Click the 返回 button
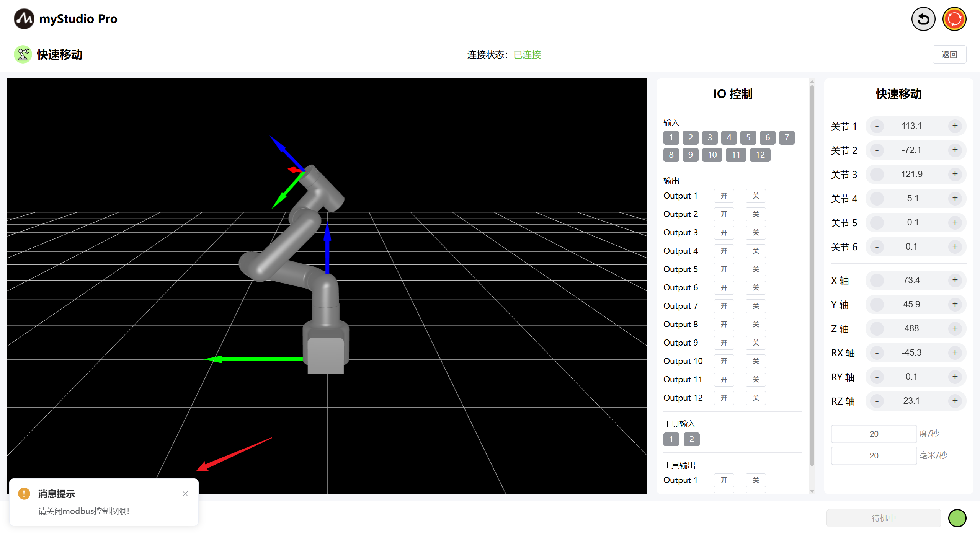Image resolution: width=980 pixels, height=535 pixels. (949, 54)
